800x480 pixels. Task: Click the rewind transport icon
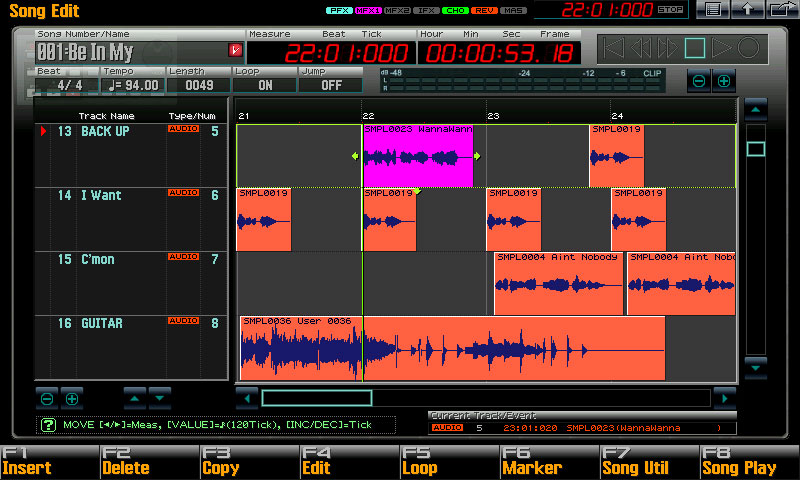click(x=640, y=48)
